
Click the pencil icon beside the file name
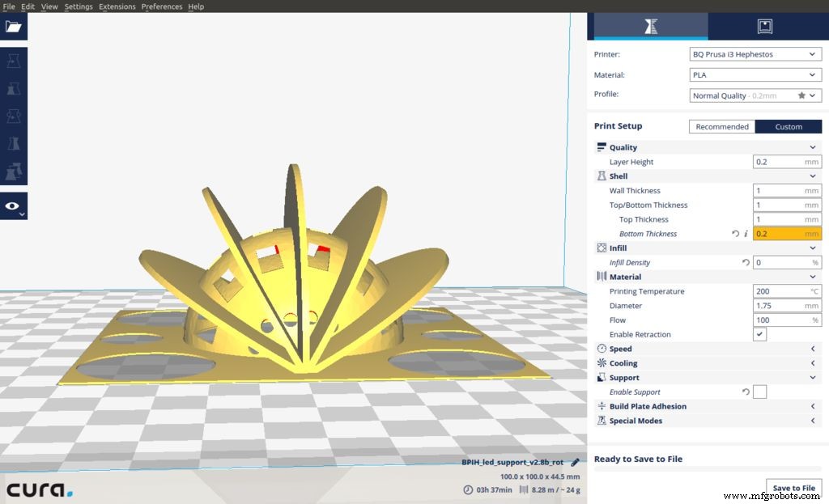[575, 463]
